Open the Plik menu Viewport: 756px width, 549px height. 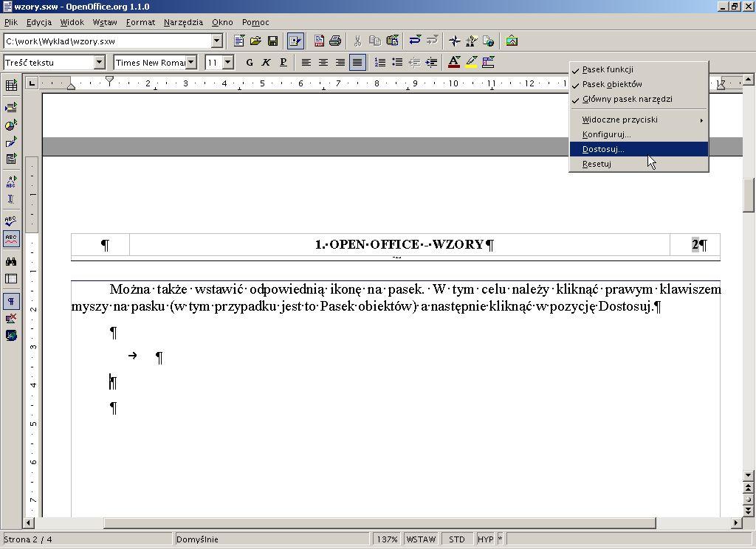(x=10, y=22)
